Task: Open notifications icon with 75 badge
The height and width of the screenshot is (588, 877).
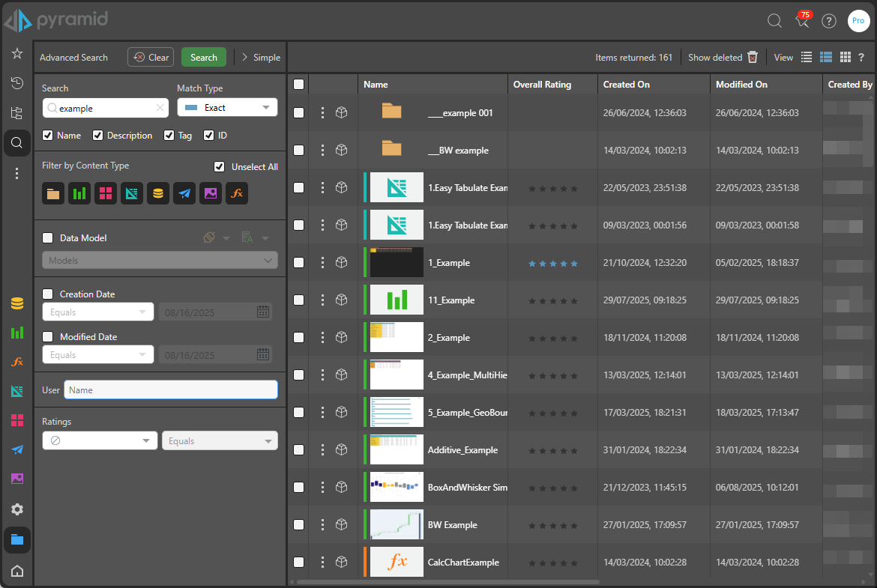Action: coord(802,21)
